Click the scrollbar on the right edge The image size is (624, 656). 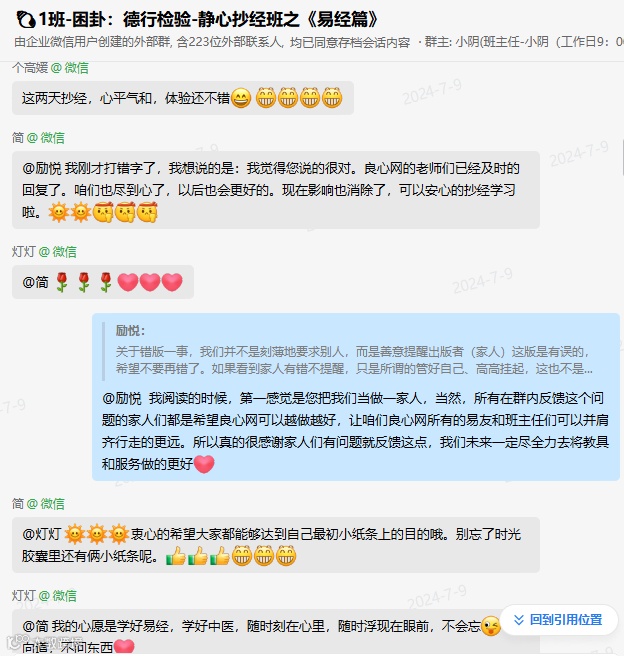[x=622, y=157]
